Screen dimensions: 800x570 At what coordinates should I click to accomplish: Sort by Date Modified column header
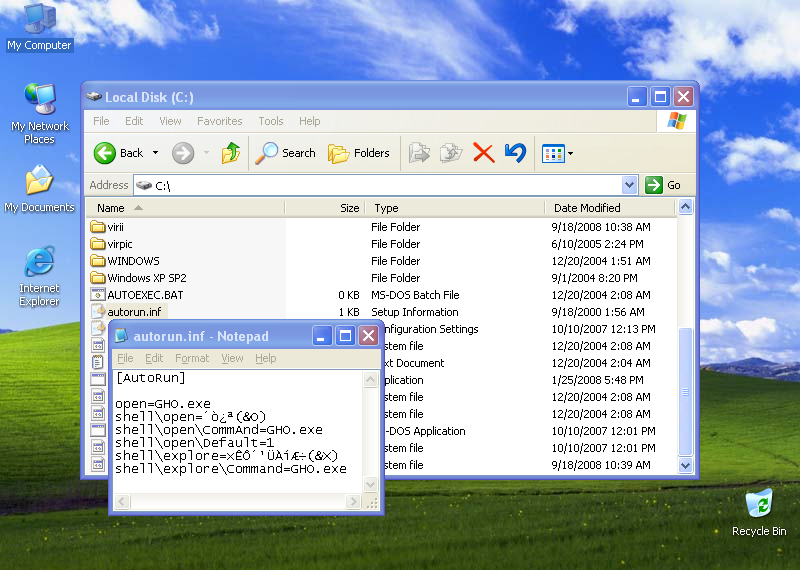click(610, 208)
